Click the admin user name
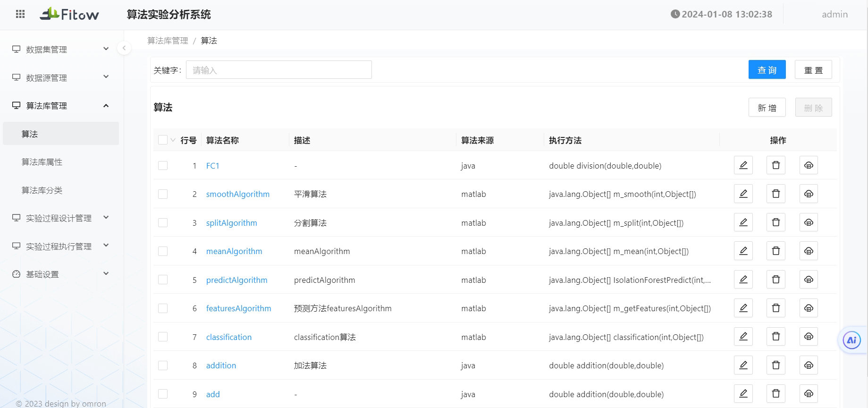Image resolution: width=868 pixels, height=408 pixels. click(834, 14)
